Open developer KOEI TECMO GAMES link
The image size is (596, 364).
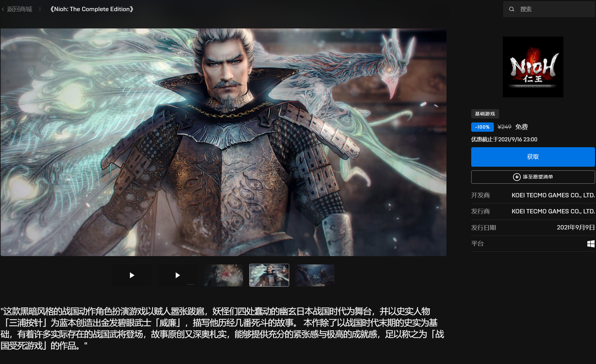point(553,195)
